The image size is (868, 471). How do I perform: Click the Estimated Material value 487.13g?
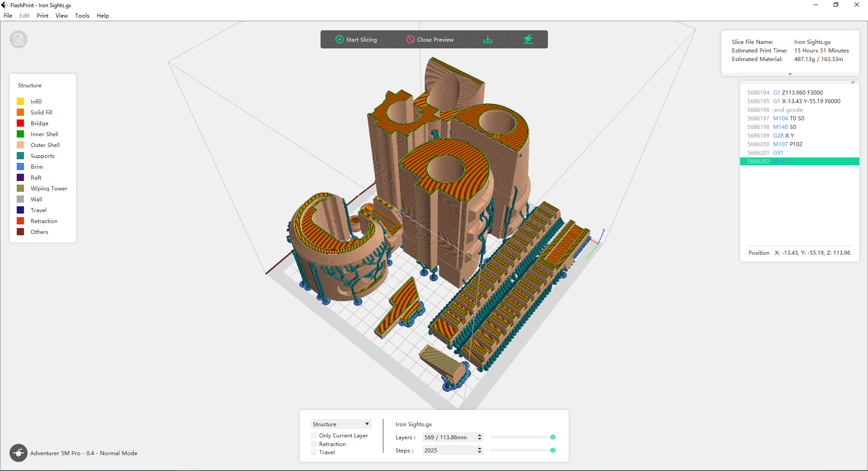818,59
